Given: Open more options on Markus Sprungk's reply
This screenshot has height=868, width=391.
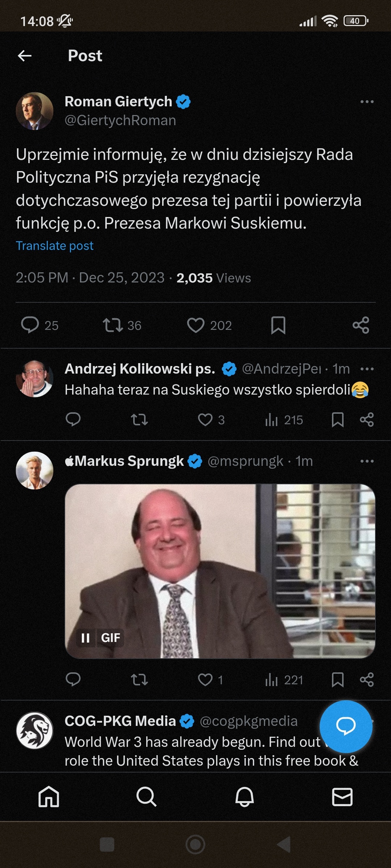Looking at the screenshot, I should (367, 461).
